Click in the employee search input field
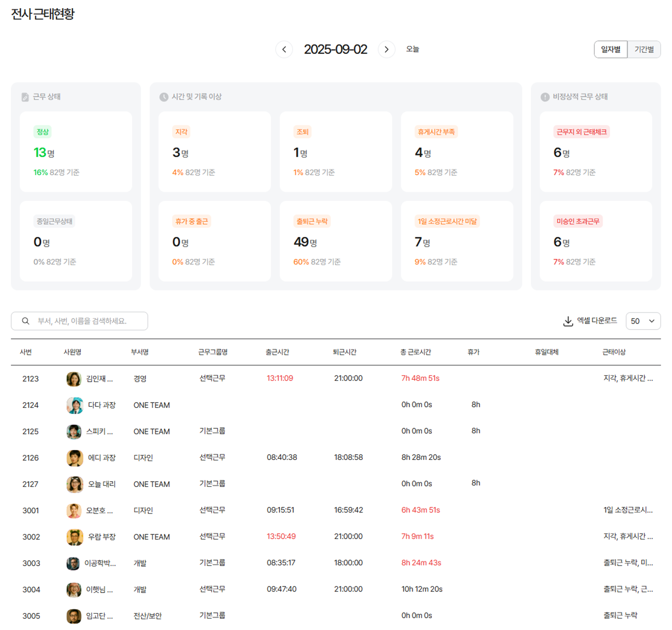 coord(88,321)
